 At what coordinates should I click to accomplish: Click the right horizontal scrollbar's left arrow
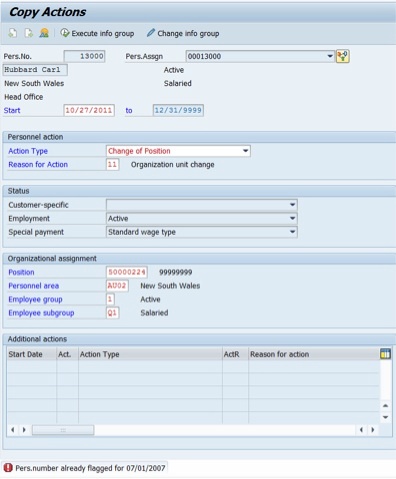[361, 430]
